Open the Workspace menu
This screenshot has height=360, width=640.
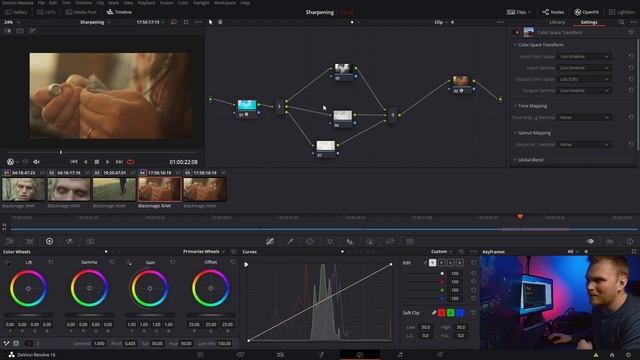[225, 3]
